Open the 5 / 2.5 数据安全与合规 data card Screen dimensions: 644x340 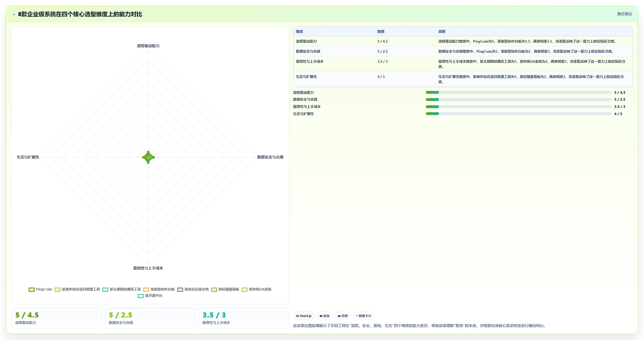click(x=150, y=318)
